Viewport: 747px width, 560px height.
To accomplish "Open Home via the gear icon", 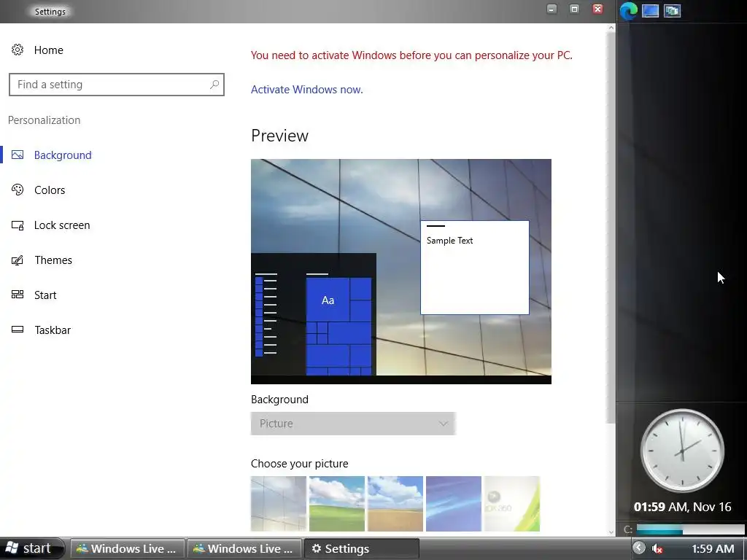I will (x=18, y=50).
